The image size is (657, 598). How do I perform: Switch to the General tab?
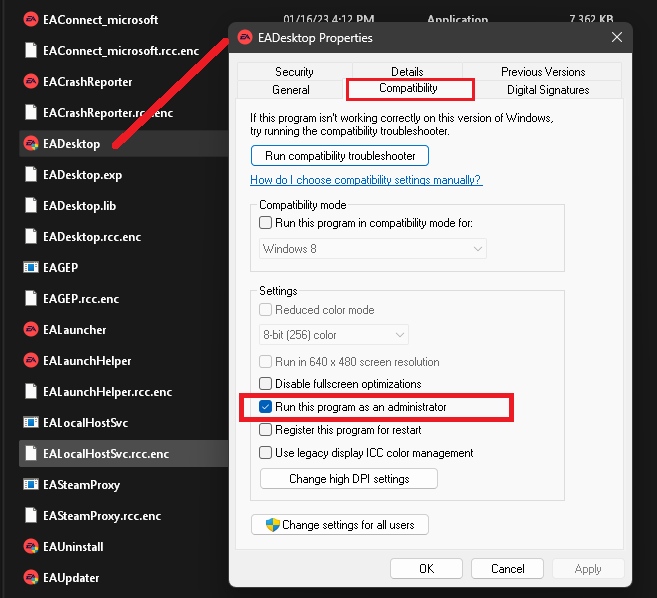point(290,90)
